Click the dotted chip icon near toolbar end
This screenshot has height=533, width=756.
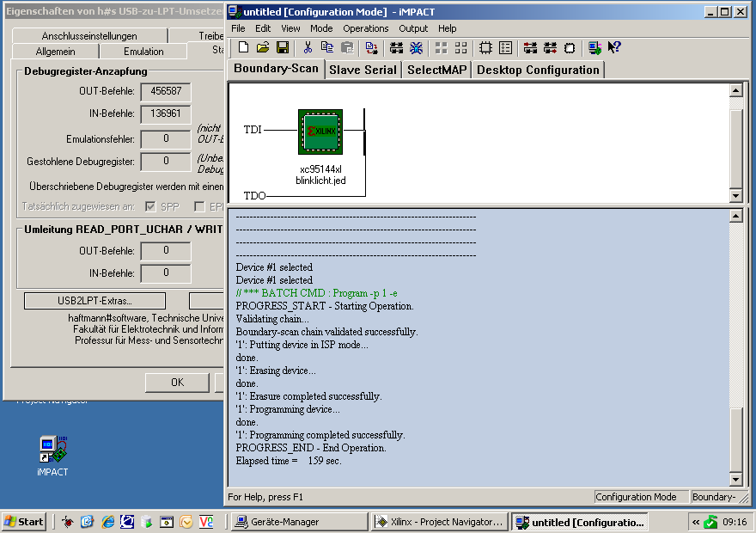[x=570, y=47]
